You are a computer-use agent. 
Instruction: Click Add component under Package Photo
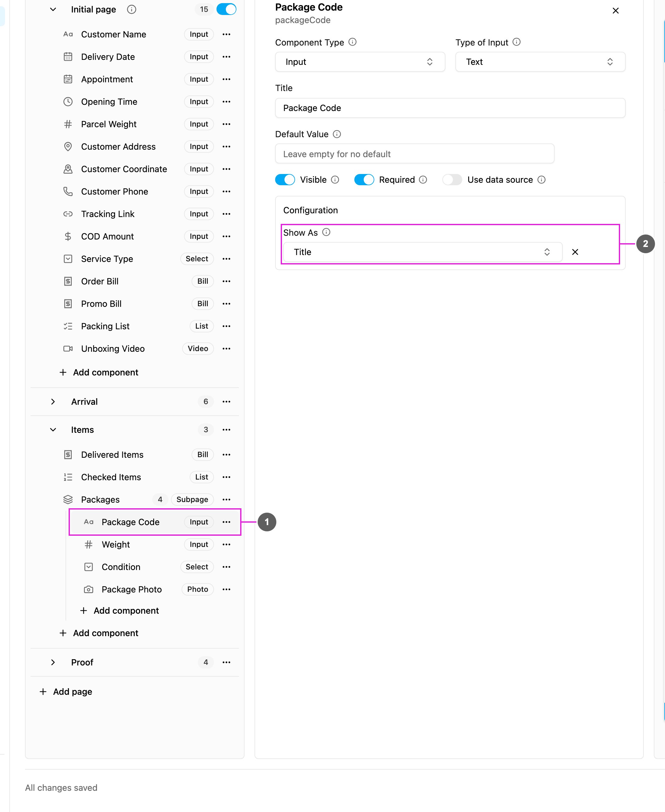tap(119, 611)
